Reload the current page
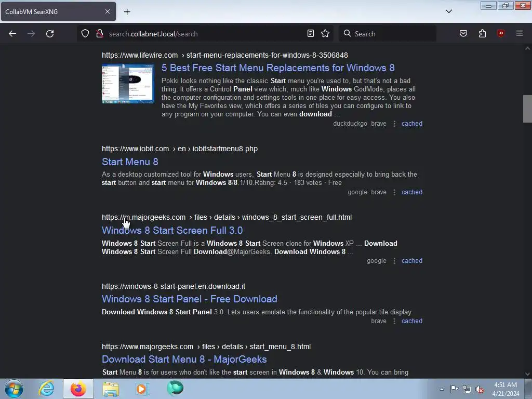The image size is (532, 399). click(50, 34)
